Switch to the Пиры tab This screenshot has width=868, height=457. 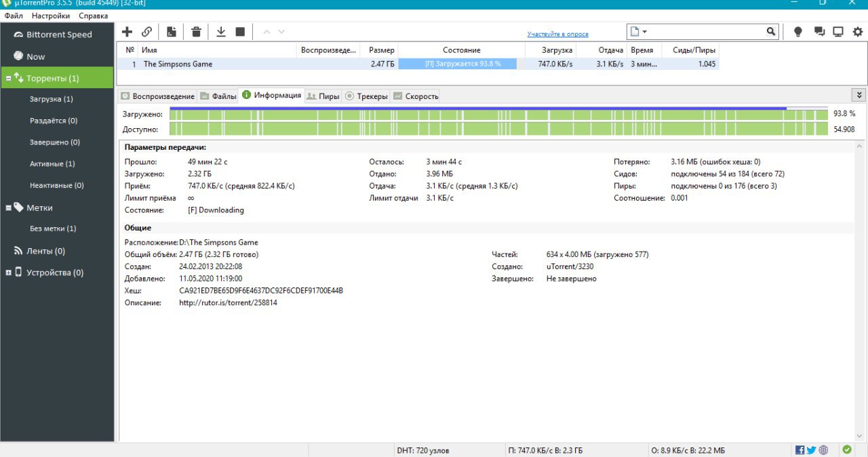click(x=323, y=96)
